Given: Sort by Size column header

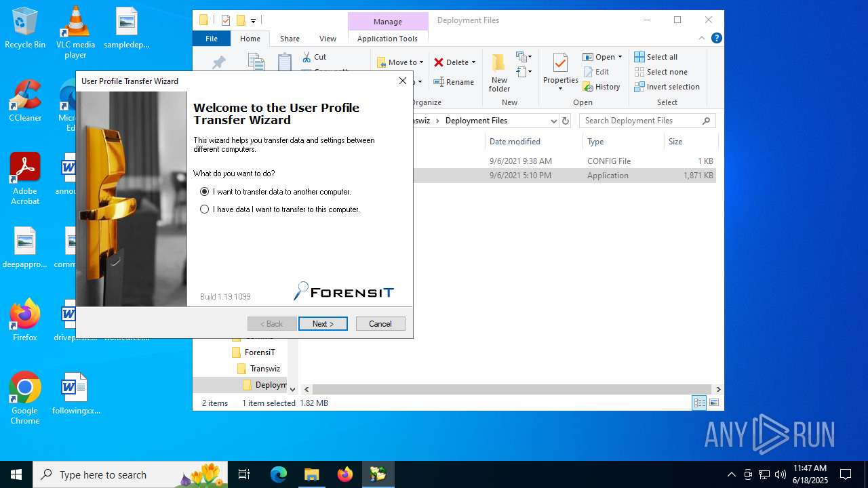Looking at the screenshot, I should (690, 142).
